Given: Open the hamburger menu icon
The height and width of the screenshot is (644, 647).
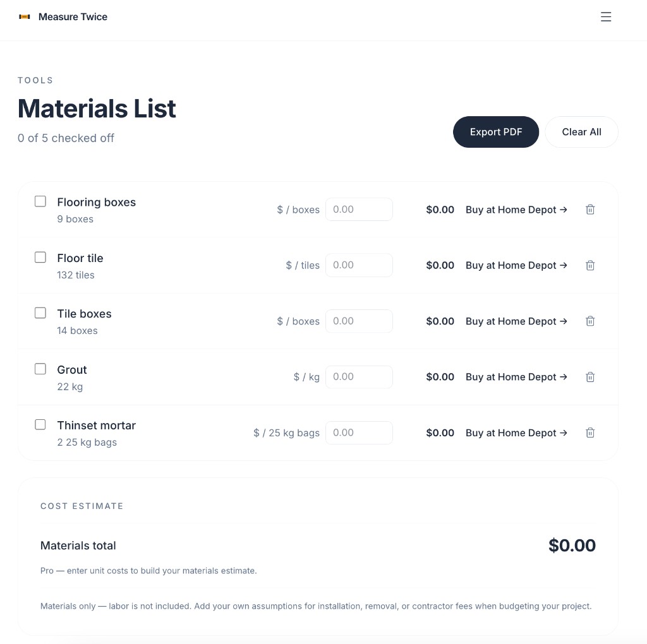Looking at the screenshot, I should click(606, 17).
